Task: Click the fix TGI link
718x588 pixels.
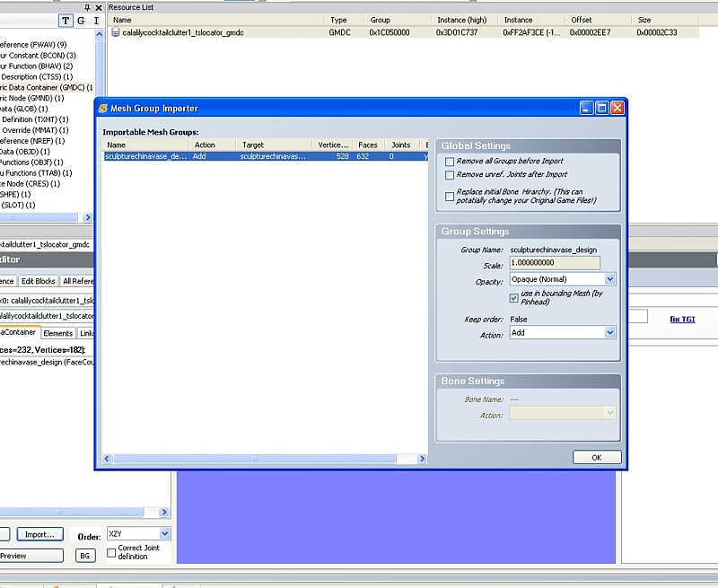Action: click(681, 319)
